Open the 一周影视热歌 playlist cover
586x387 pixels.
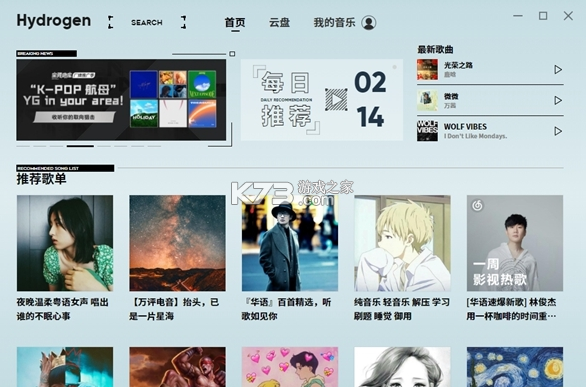(x=515, y=243)
